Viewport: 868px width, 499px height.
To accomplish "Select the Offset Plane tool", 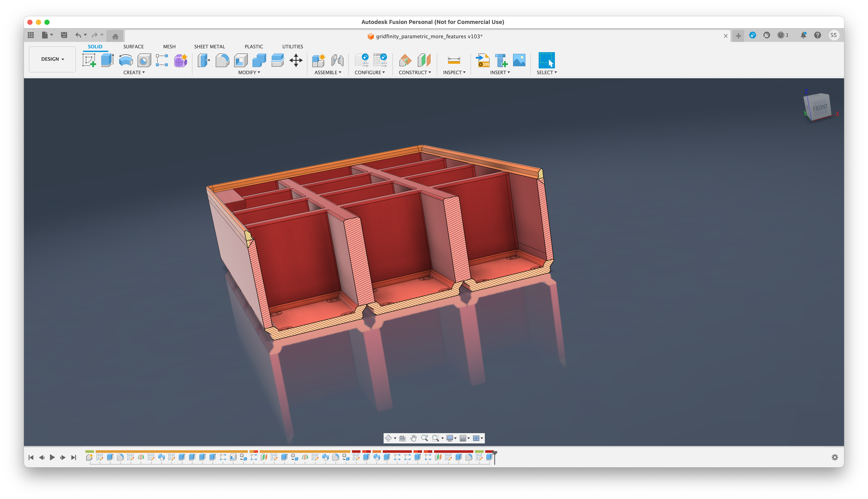I will pos(406,60).
